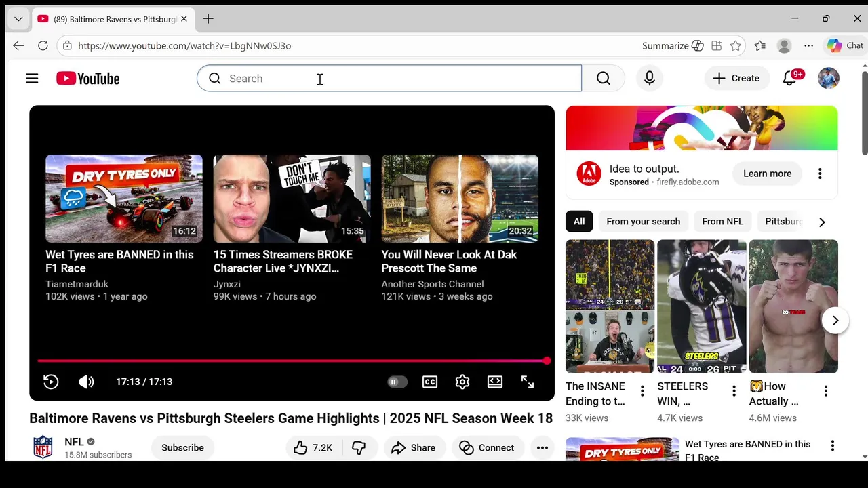Screen dimensions: 868x488
Task: Click the search magnifier button
Action: pos(603,79)
